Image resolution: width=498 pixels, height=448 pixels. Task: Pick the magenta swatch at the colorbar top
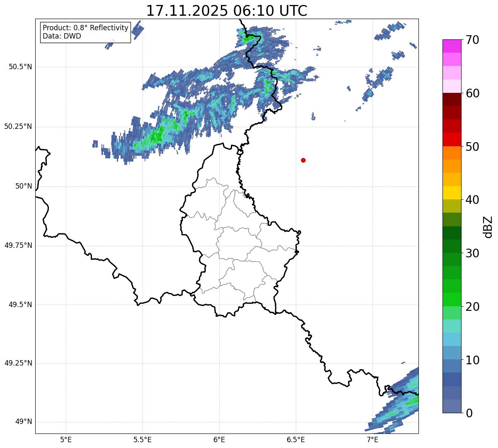(452, 46)
